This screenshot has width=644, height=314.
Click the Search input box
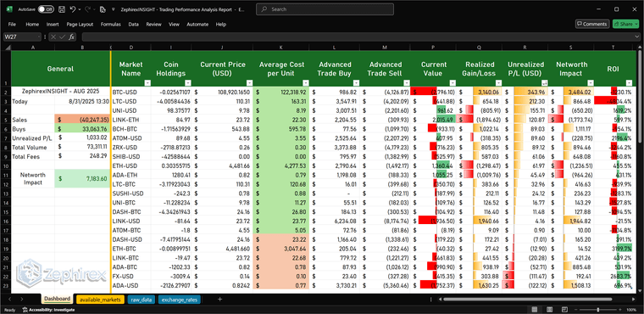(x=325, y=9)
